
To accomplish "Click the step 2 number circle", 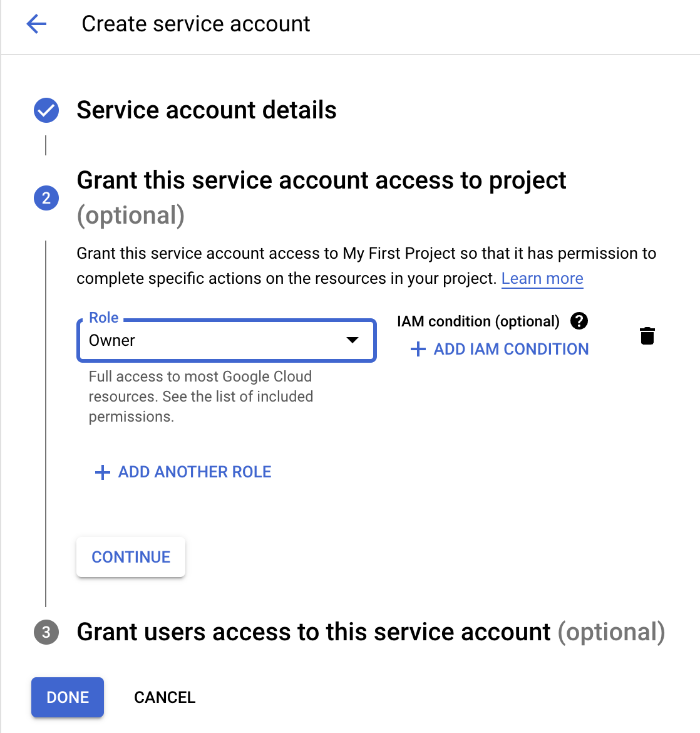I will click(x=46, y=198).
